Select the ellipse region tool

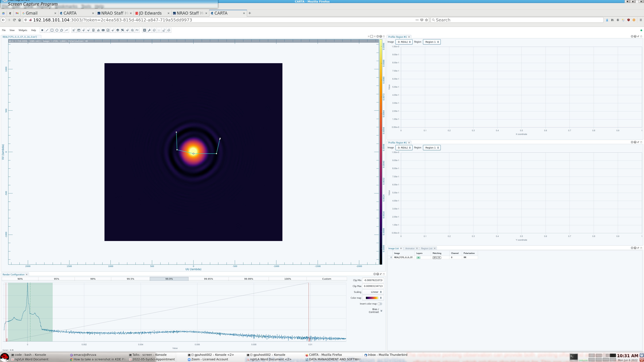tap(57, 30)
